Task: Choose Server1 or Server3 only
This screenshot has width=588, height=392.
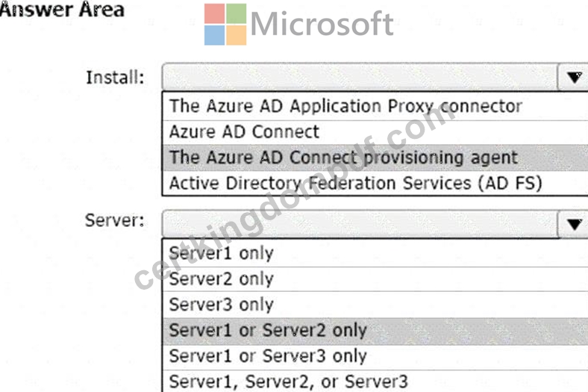Action: [375, 356]
